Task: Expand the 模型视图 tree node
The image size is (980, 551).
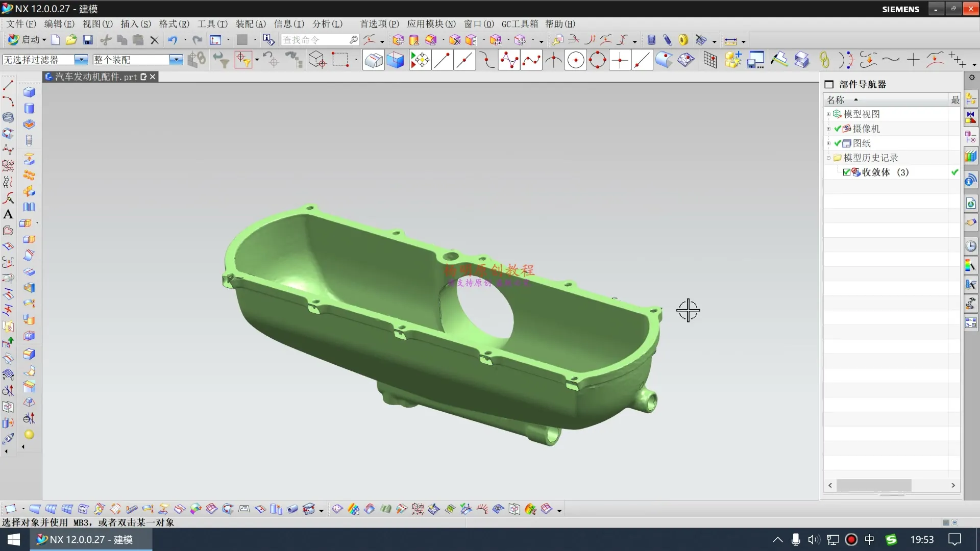Action: coord(828,114)
